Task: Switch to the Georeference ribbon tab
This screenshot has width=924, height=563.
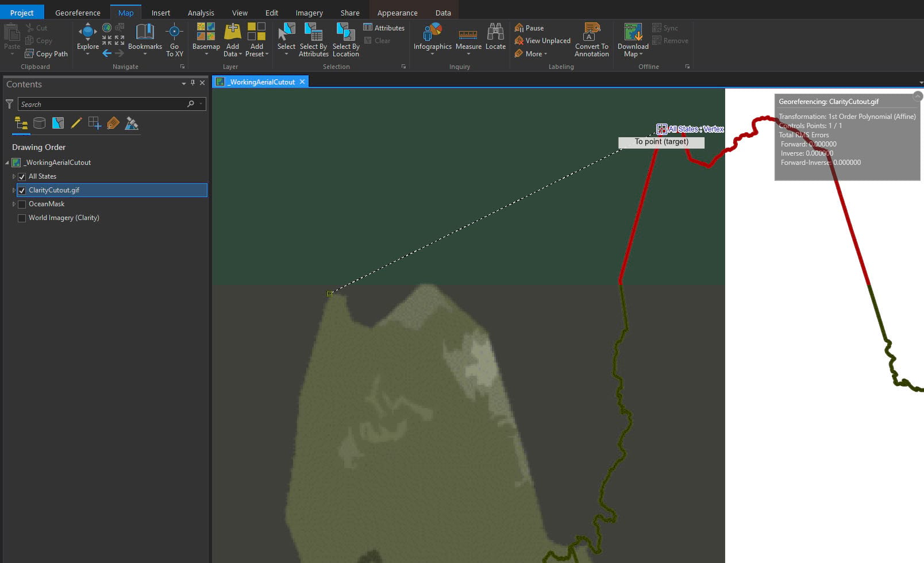Action: pyautogui.click(x=78, y=13)
